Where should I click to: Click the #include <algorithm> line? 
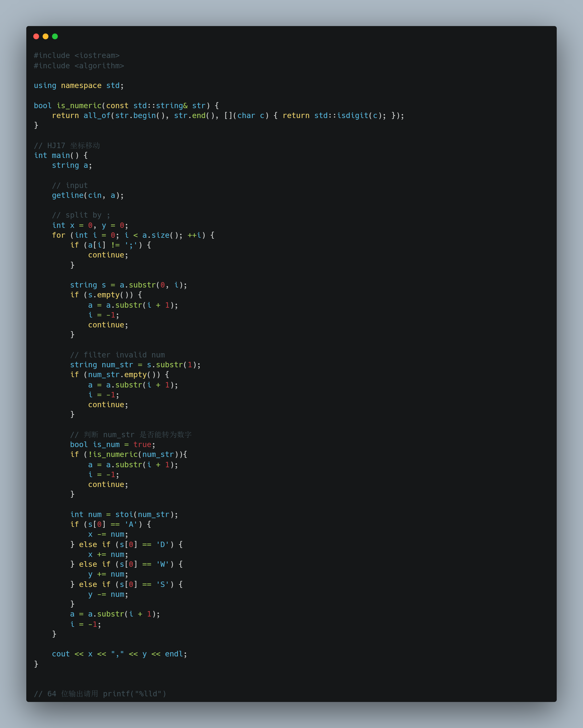(79, 66)
